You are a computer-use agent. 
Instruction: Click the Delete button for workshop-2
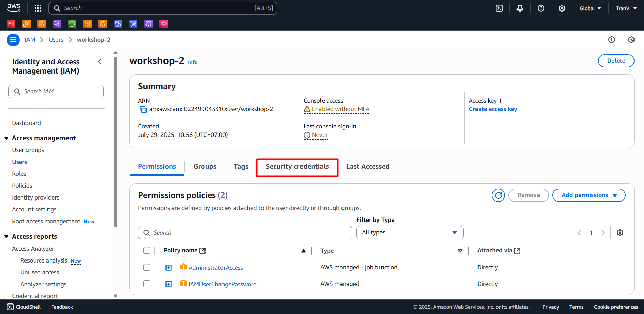click(616, 61)
